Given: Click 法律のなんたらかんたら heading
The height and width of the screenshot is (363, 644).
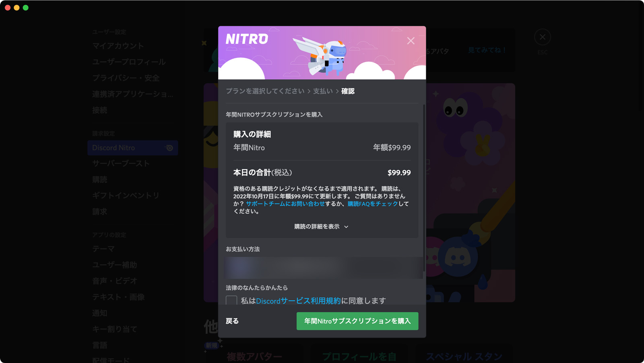Looking at the screenshot, I should [x=257, y=288].
